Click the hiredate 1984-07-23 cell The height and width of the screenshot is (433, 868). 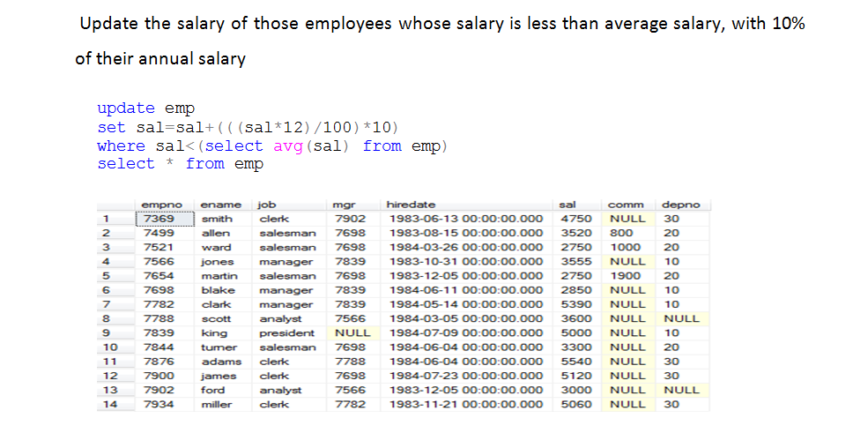point(466,376)
